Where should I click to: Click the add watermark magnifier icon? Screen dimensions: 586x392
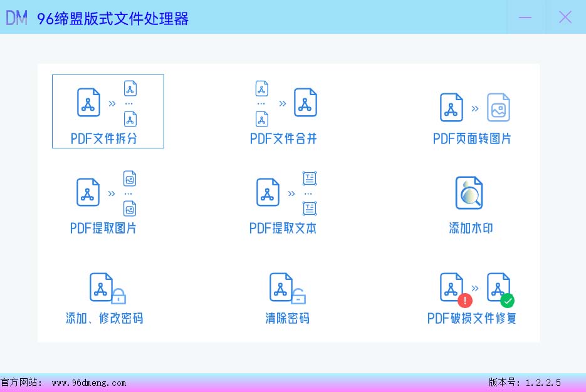coord(469,193)
